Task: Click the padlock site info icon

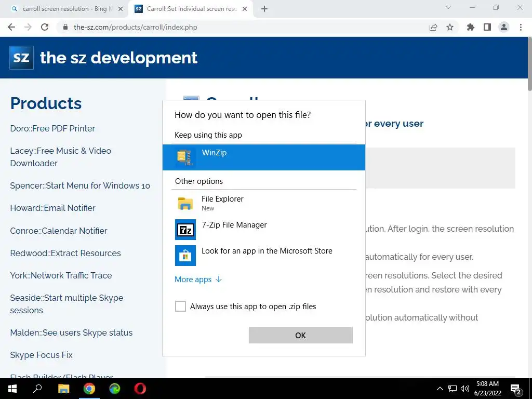Action: click(x=65, y=27)
